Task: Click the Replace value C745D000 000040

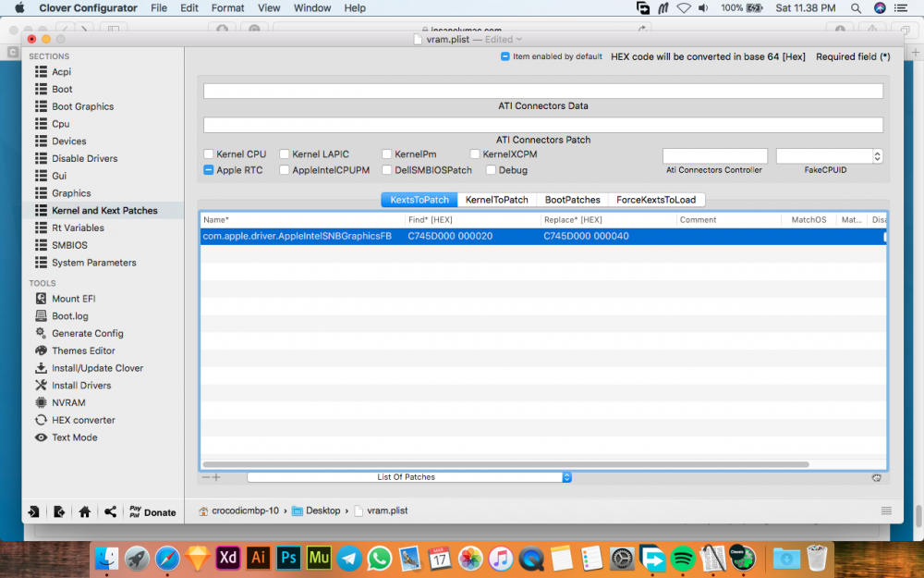Action: pyautogui.click(x=586, y=236)
